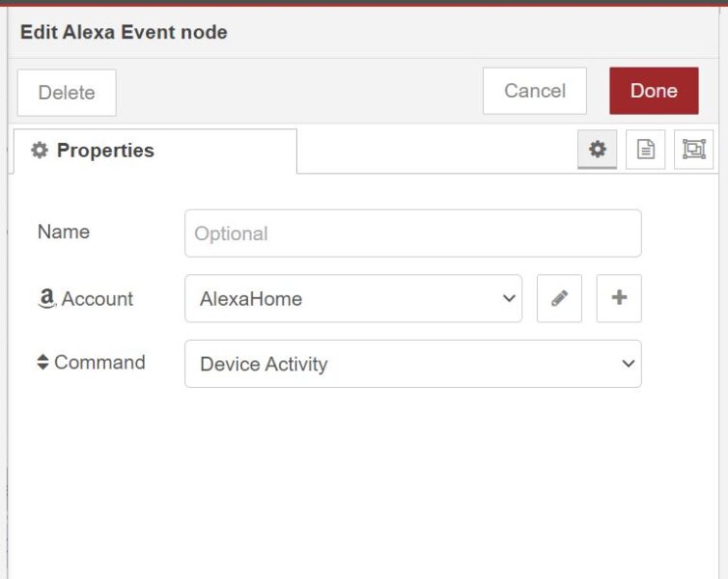Open node properties via right gear icon

598,150
